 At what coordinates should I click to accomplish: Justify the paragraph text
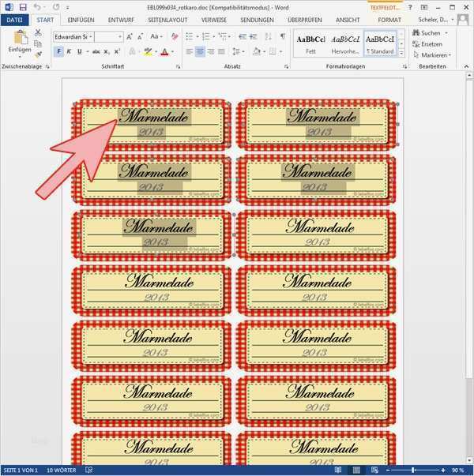click(221, 52)
